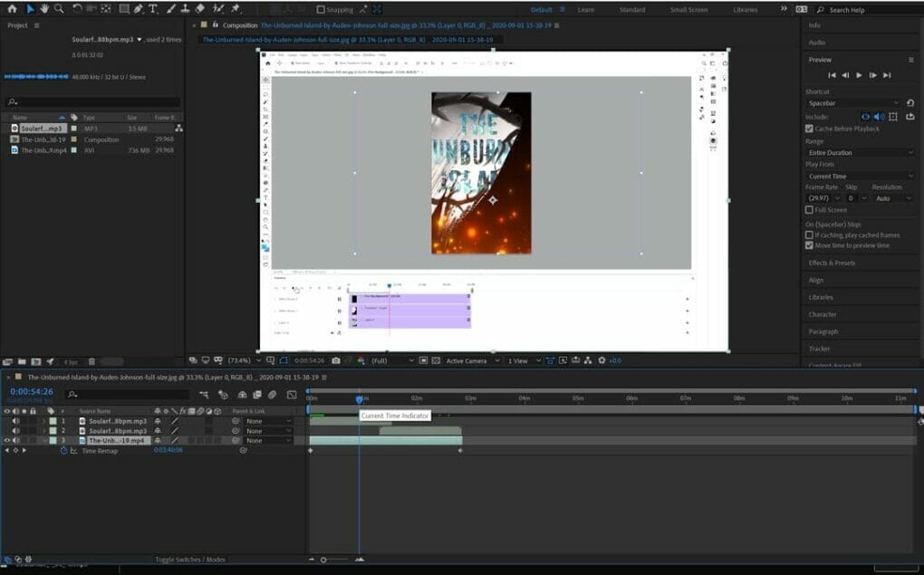The image size is (924, 575).
Task: Pick the Type text tool
Action: pos(152,8)
